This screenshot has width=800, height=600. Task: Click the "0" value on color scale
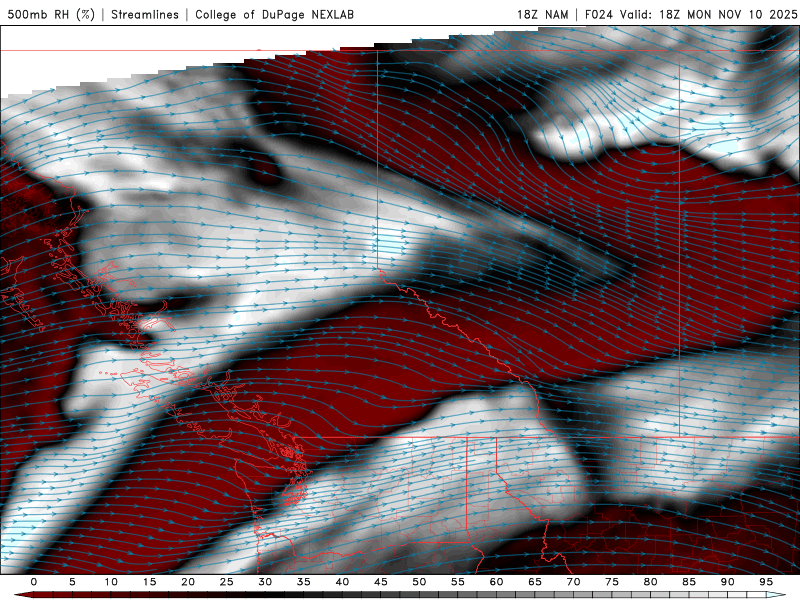click(34, 582)
